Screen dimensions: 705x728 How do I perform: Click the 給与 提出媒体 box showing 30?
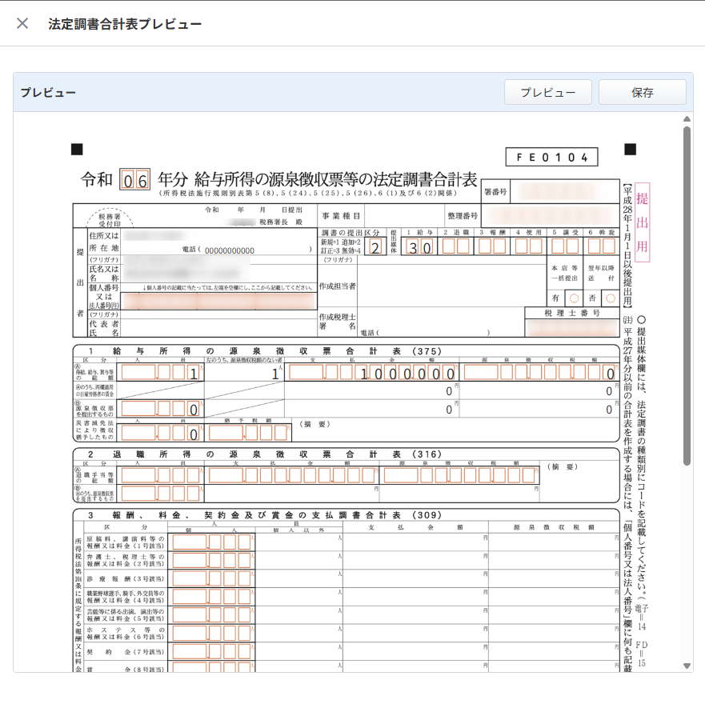(421, 246)
